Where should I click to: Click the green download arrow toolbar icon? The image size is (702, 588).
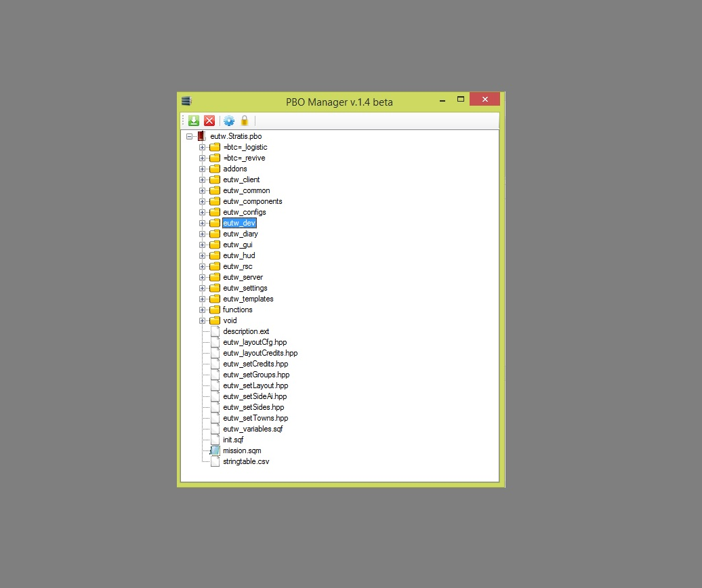(194, 121)
